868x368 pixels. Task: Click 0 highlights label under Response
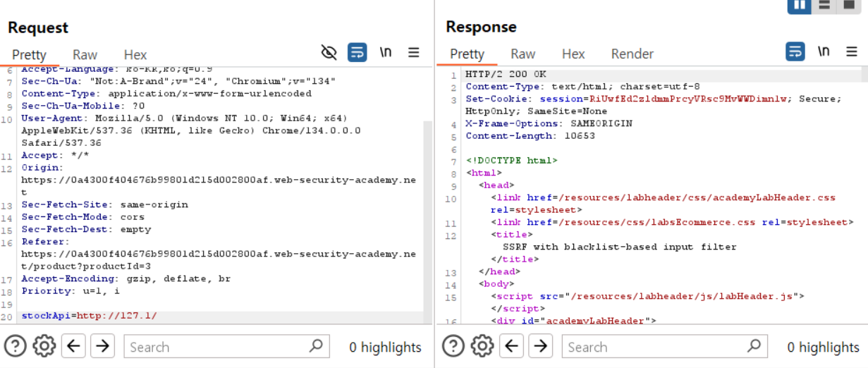824,347
